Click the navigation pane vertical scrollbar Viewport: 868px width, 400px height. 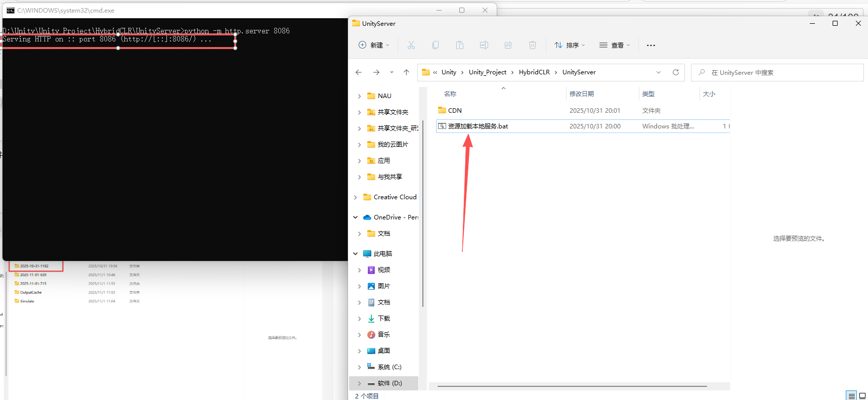(422, 213)
